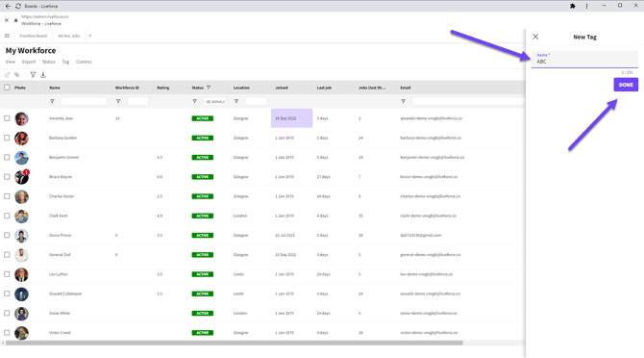
Task: Sort by Location column header
Action: click(241, 88)
